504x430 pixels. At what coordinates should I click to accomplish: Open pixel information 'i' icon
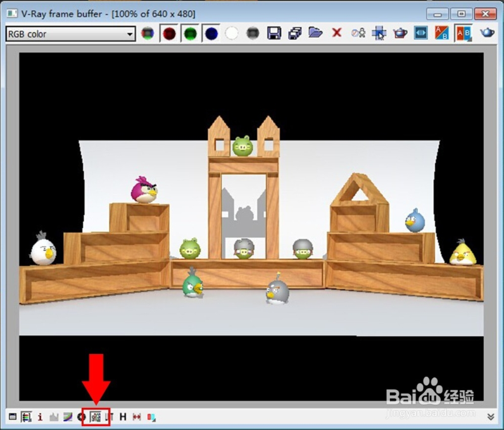(x=40, y=417)
